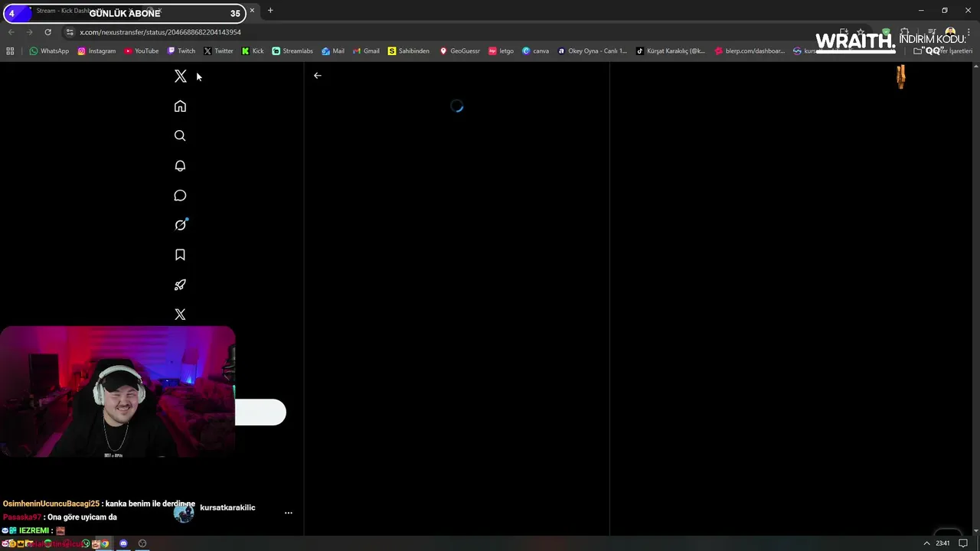Open the X search/explore icon
This screenshot has height=551, width=980.
pos(180,136)
